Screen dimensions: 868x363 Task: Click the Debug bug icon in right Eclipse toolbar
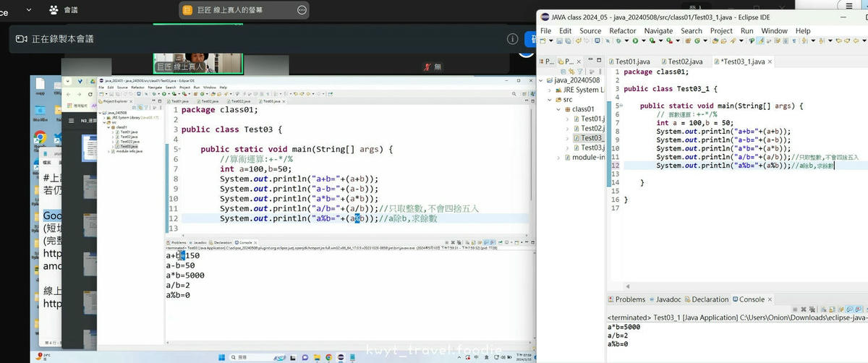617,41
